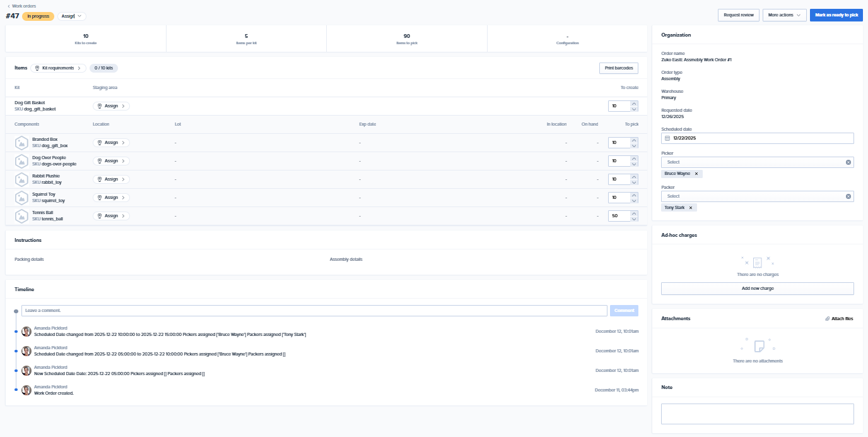Open the Scheduled date calendar icon
868x437 pixels.
(x=668, y=138)
